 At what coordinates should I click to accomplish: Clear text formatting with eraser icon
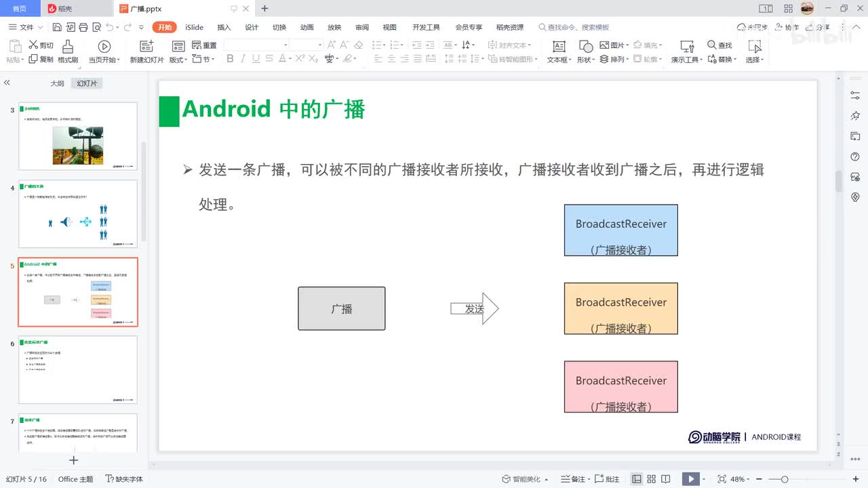pos(359,45)
